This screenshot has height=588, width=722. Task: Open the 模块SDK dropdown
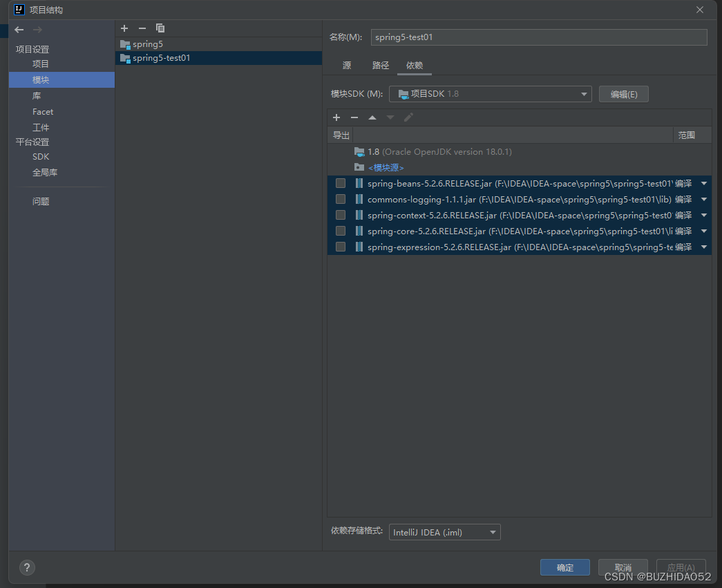coord(491,94)
